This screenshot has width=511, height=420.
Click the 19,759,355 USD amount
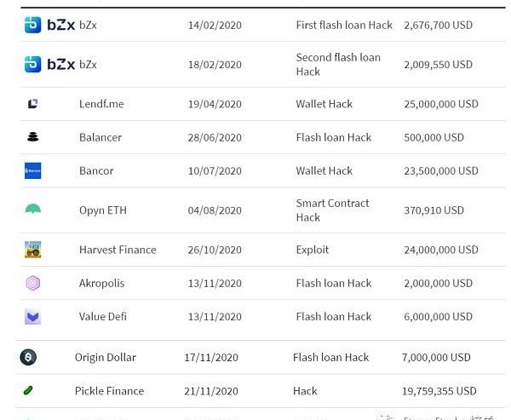pos(439,391)
